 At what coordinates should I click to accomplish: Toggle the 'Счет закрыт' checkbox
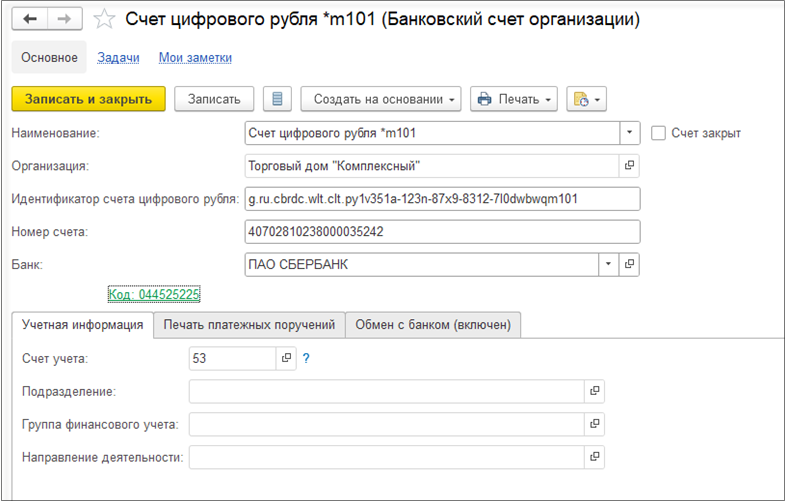[658, 132]
